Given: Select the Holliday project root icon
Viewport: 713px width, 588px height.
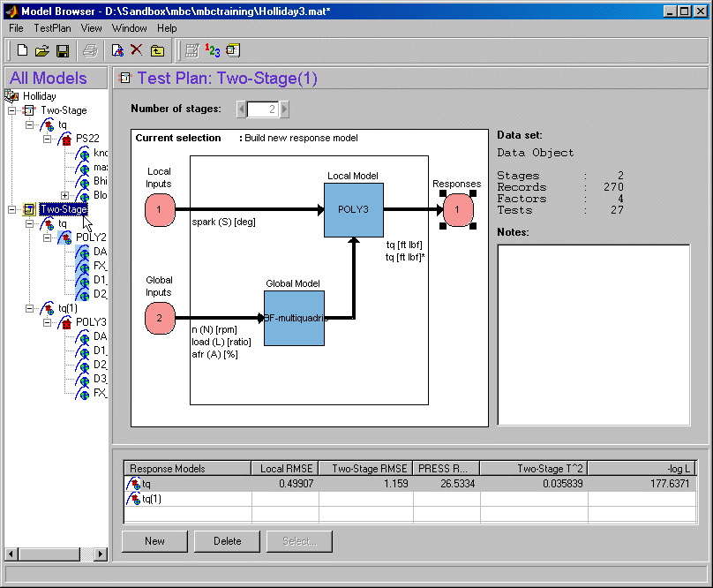Looking at the screenshot, I should coord(11,96).
